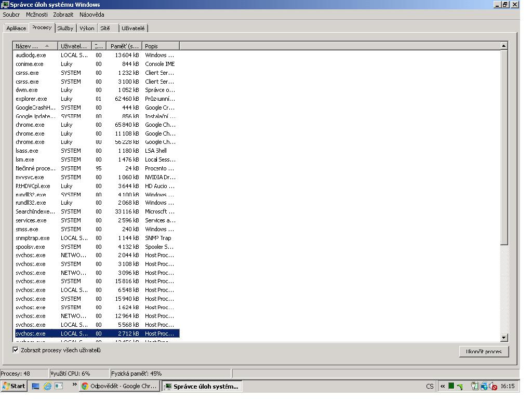Screen dimensions: 532x399
Task: Toggle Zobrazit procesy všech uživatelů checkbox
Action: (16, 350)
